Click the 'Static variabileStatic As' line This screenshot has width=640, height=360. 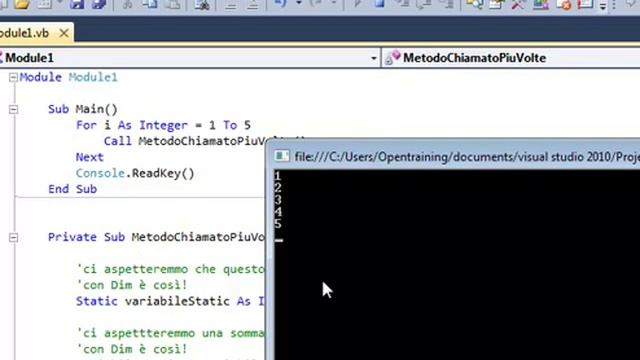(x=170, y=301)
